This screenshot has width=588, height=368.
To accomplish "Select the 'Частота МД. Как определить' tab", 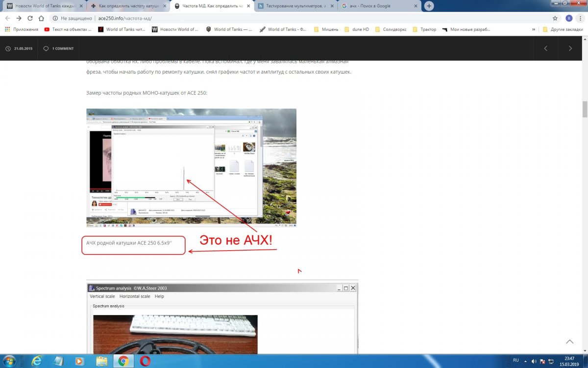I will [212, 6].
